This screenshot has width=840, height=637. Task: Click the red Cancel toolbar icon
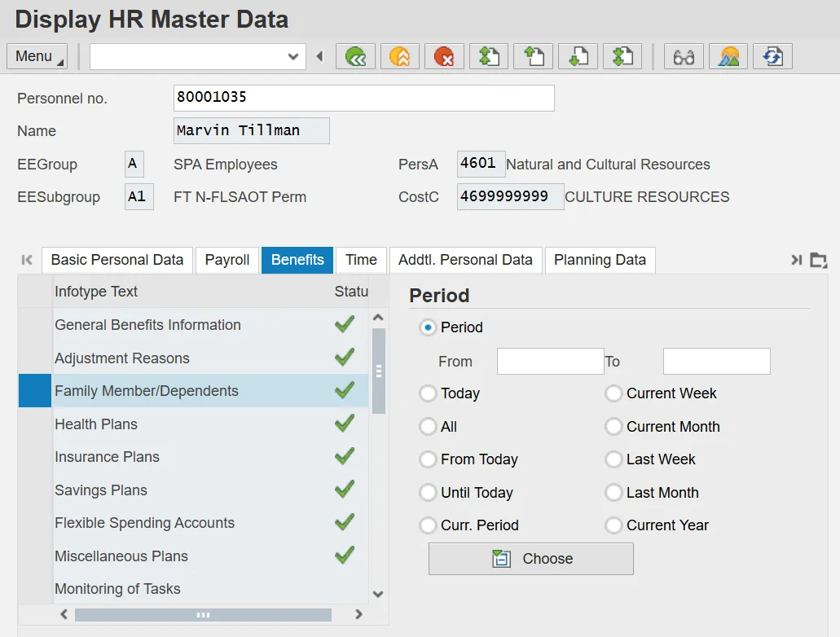click(x=444, y=56)
